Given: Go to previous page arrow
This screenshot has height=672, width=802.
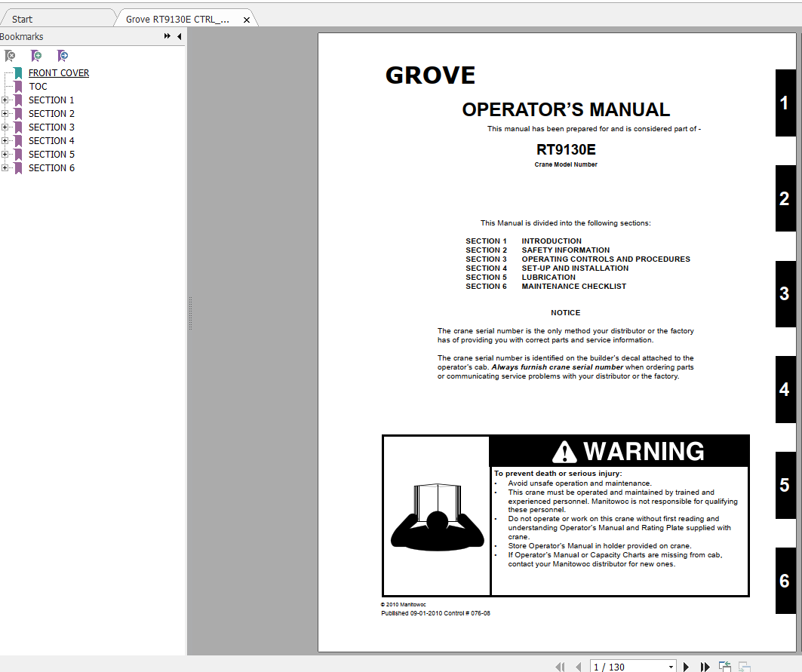Looking at the screenshot, I should coord(579,667).
